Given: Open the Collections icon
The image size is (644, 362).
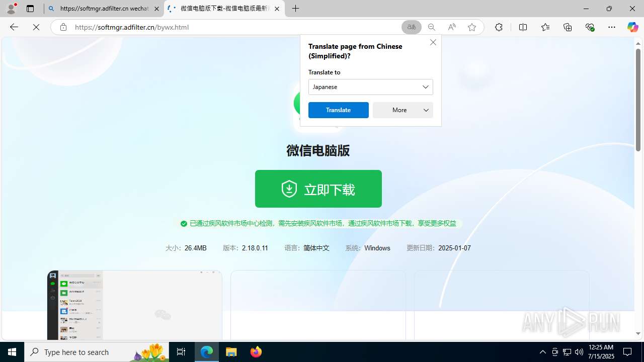Looking at the screenshot, I should pyautogui.click(x=568, y=27).
